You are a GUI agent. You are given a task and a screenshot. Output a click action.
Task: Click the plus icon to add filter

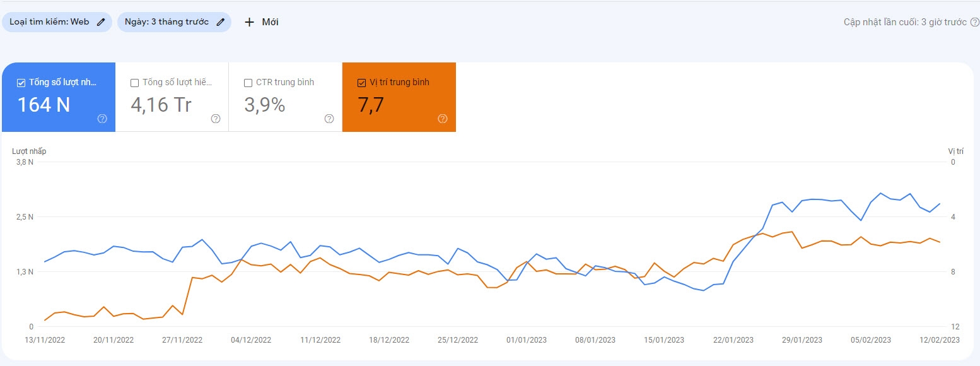[x=249, y=22]
